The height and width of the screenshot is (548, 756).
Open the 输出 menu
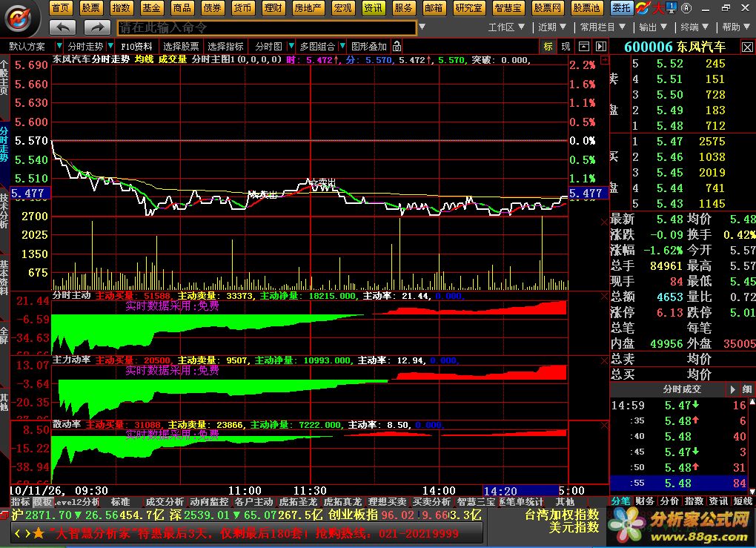point(653,27)
